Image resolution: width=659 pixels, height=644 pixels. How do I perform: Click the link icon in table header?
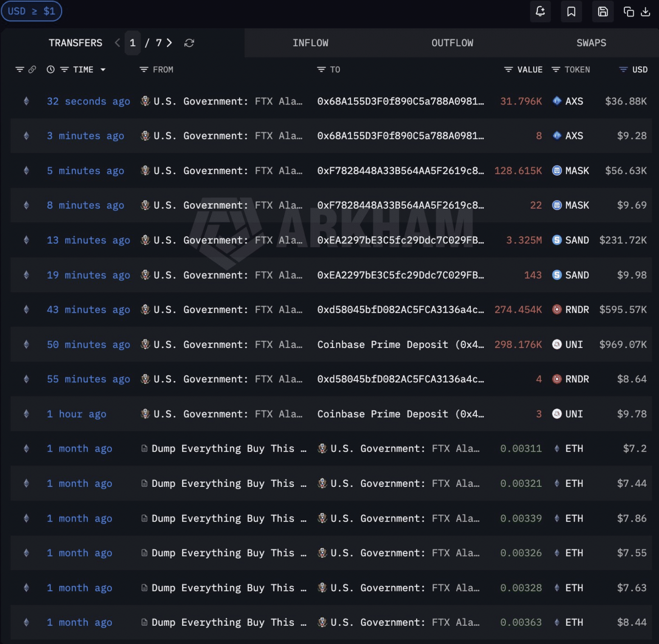[x=32, y=69]
